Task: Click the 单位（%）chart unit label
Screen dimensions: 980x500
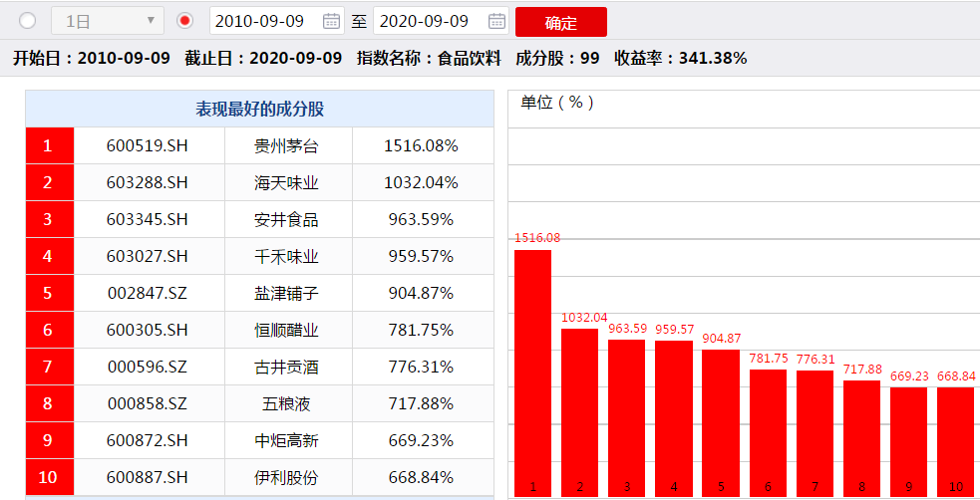Action: coord(557,103)
